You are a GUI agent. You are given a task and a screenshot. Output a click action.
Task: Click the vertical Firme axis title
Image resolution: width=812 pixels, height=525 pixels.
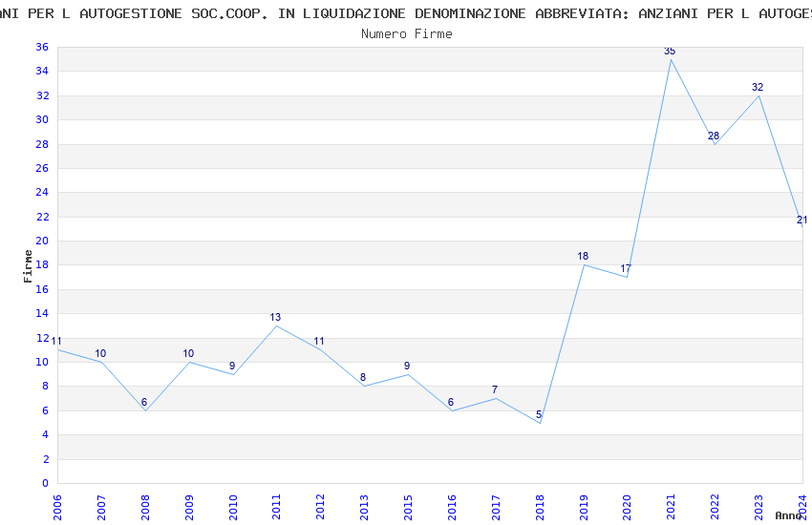(28, 266)
